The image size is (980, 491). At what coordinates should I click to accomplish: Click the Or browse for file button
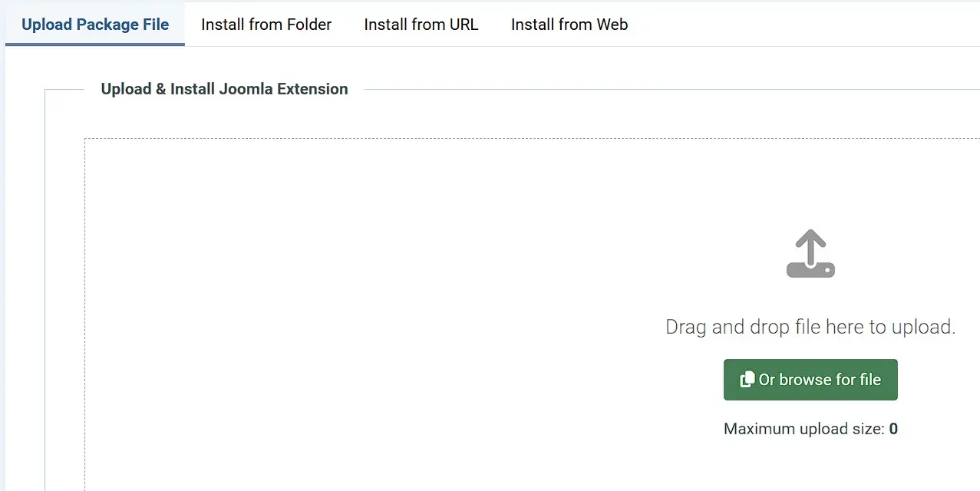click(x=810, y=379)
